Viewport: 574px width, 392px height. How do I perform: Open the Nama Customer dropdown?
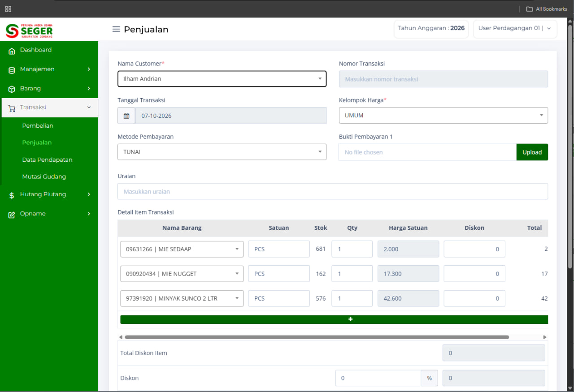pyautogui.click(x=222, y=79)
